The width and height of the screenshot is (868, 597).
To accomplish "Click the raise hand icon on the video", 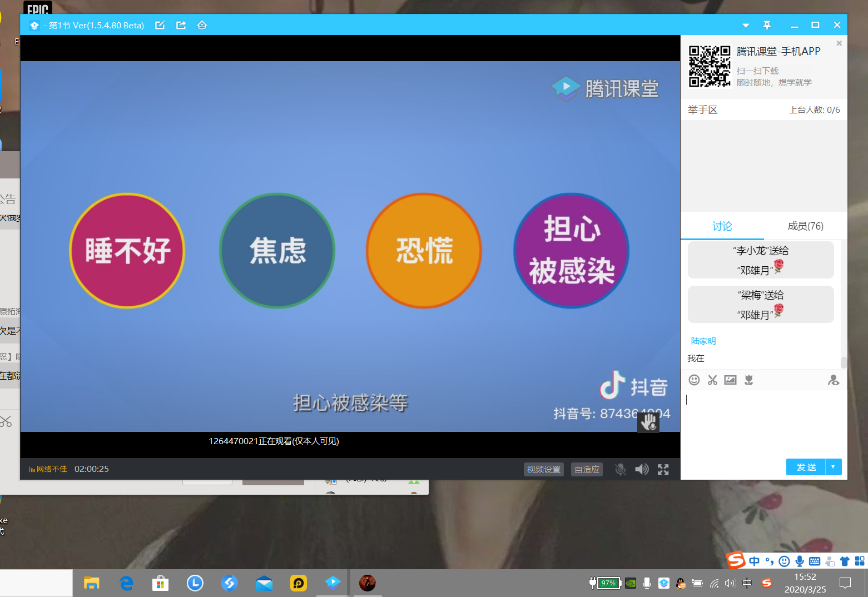I will pyautogui.click(x=648, y=423).
